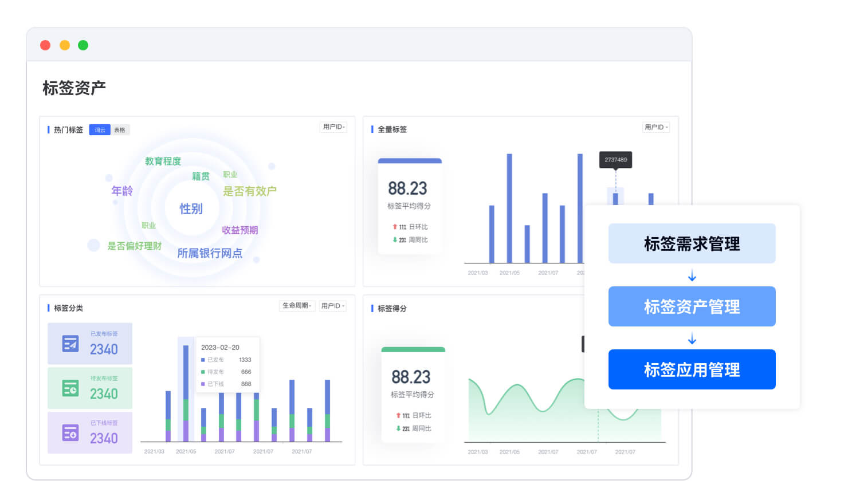
Task: Open 用户ID dropdown in 热门标签 panel
Action: [333, 127]
